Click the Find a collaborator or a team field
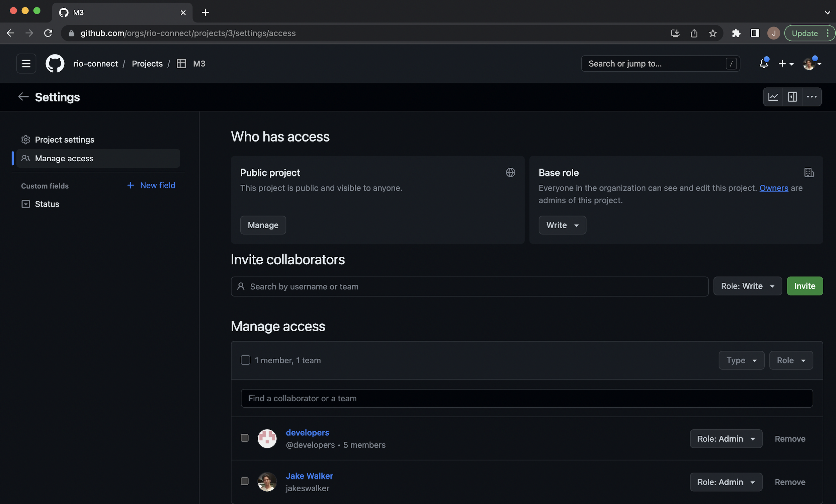Viewport: 836px width, 504px height. [526, 398]
